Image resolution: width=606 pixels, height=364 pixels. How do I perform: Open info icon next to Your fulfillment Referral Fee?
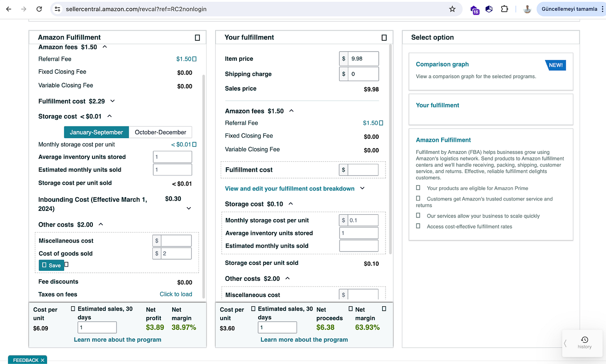point(381,123)
